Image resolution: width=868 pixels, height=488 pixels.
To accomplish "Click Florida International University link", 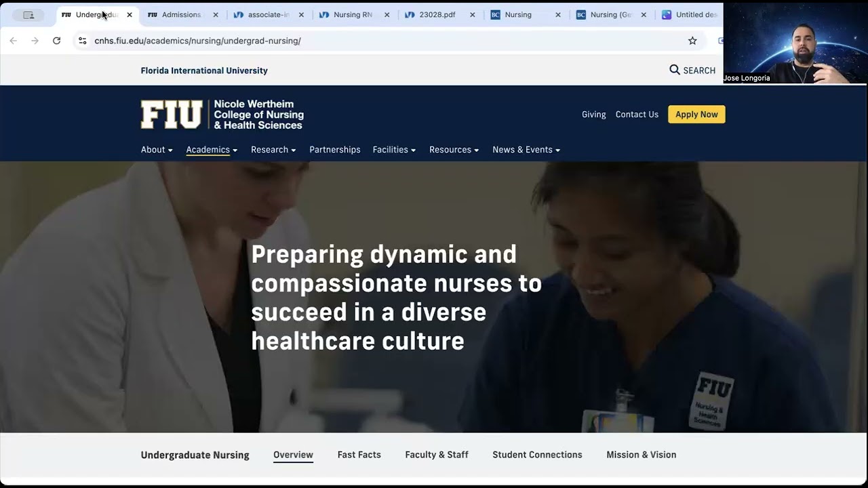I will pos(204,70).
